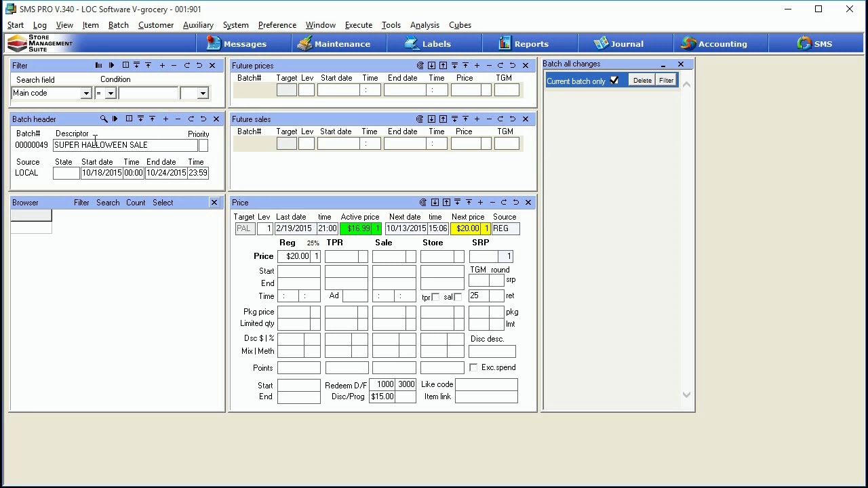
Task: Open the SMS module button
Action: [x=816, y=43]
